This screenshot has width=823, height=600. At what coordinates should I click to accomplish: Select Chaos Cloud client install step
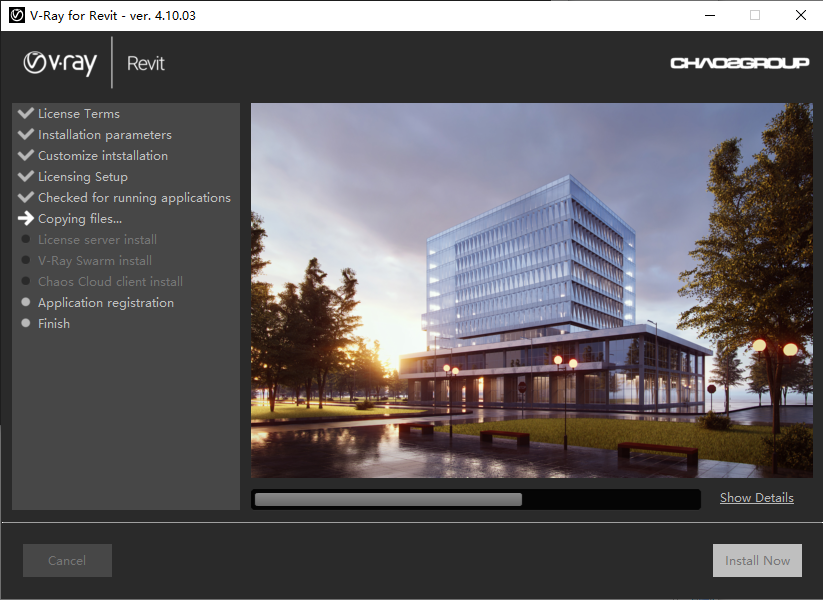(110, 282)
